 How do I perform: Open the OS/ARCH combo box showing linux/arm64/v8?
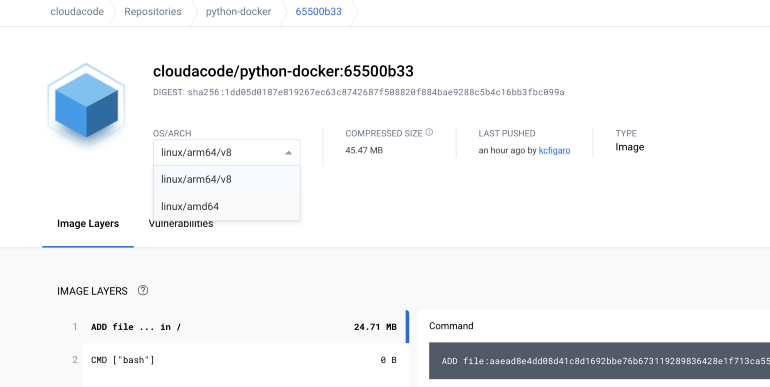click(227, 153)
